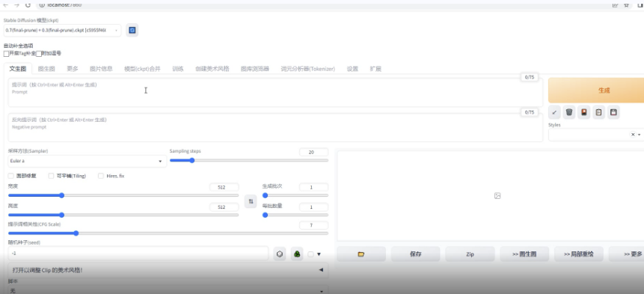Click the >> 局部重绘 button

point(579,254)
